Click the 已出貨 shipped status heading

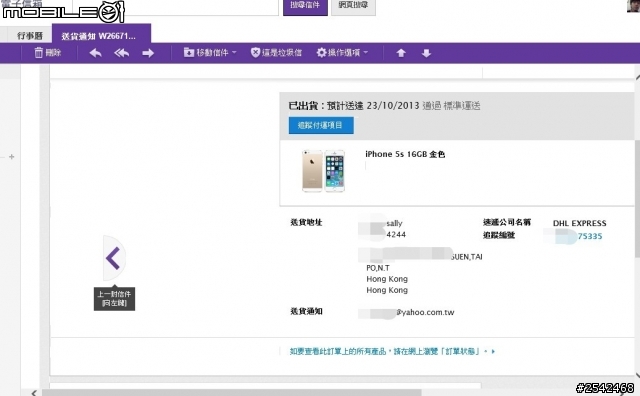tap(303, 106)
